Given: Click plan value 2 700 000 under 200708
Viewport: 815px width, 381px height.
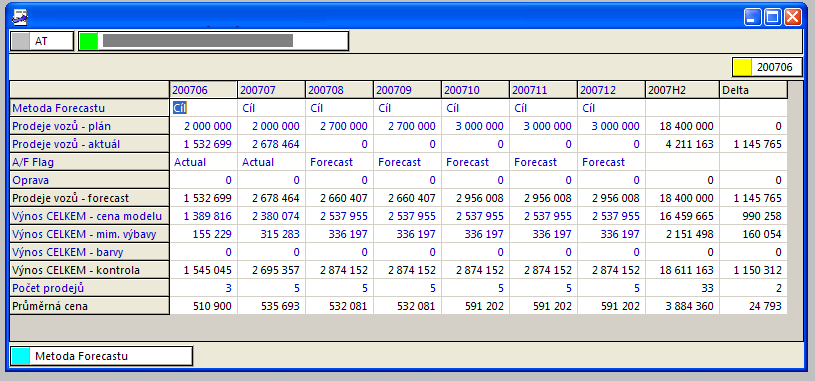Looking at the screenshot, I should coord(339,126).
